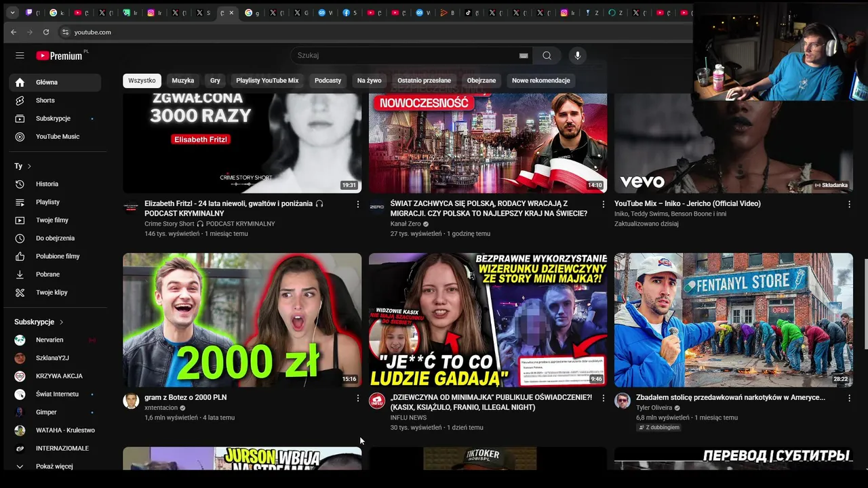Open options menu for Tyler Oliveira video

point(849,398)
